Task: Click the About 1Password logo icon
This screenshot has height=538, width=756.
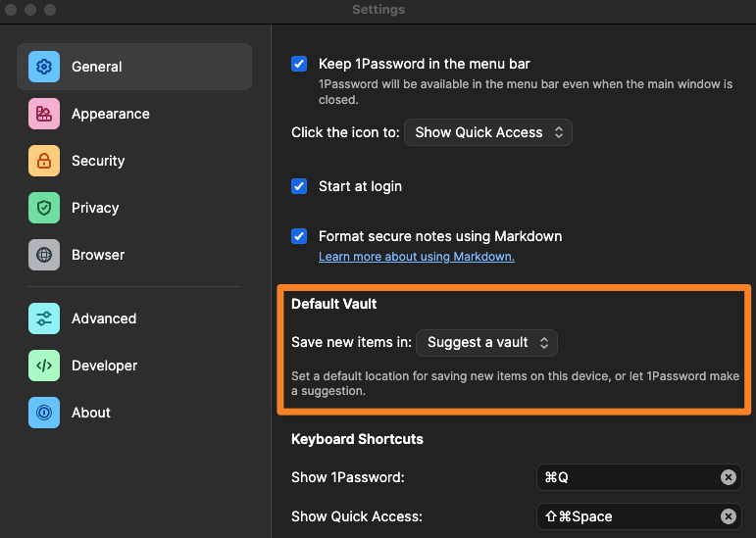Action: point(44,413)
